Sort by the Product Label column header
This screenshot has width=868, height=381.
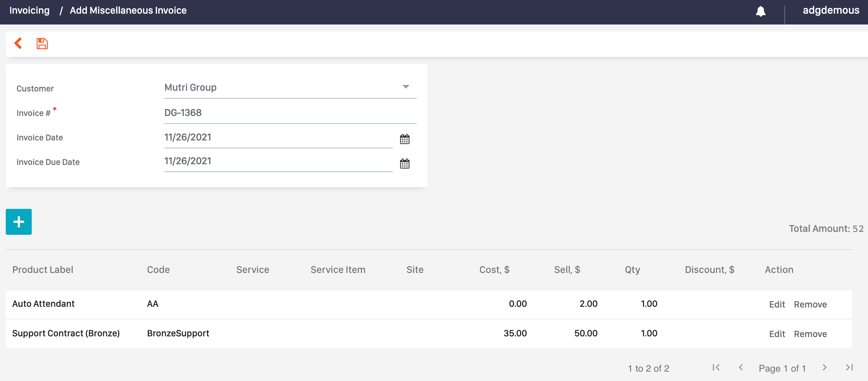pyautogui.click(x=43, y=269)
